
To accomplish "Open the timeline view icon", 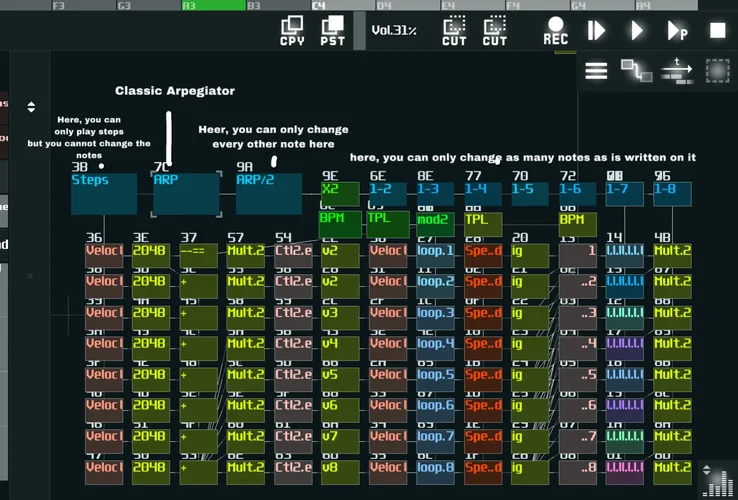I will [677, 71].
